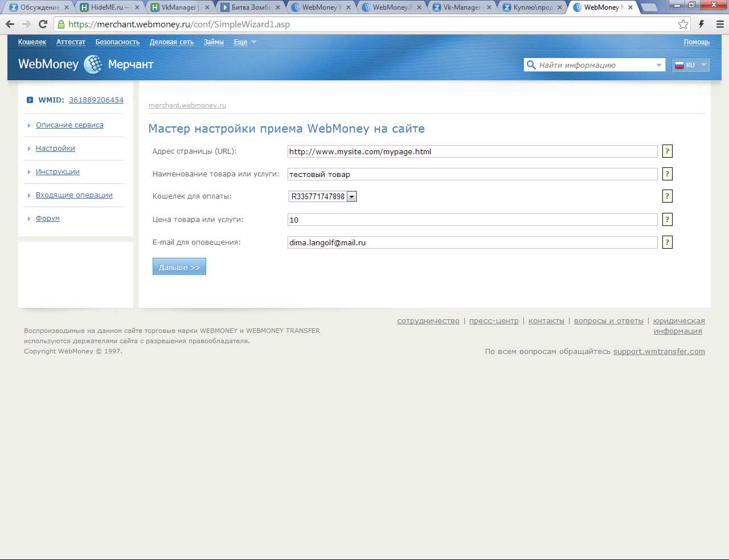Open support.wmtransfer.com link
Screen dimensions: 729x560
click(x=659, y=352)
